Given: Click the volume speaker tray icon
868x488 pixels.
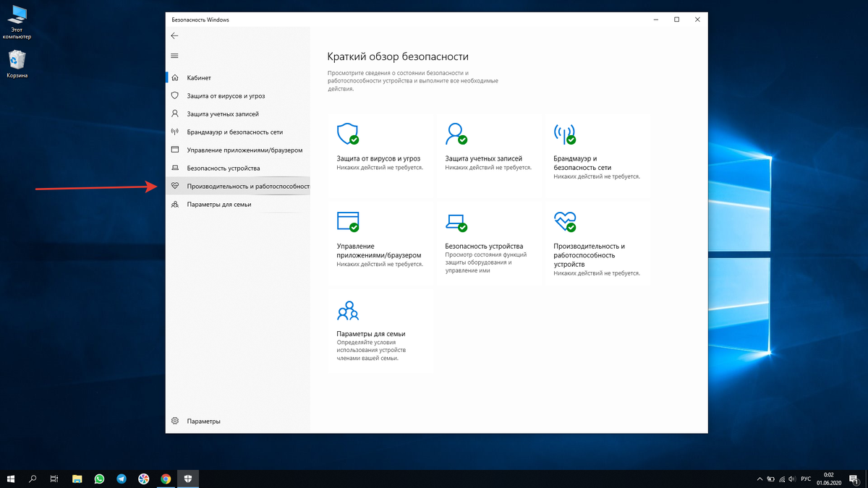Looking at the screenshot, I should tap(793, 479).
